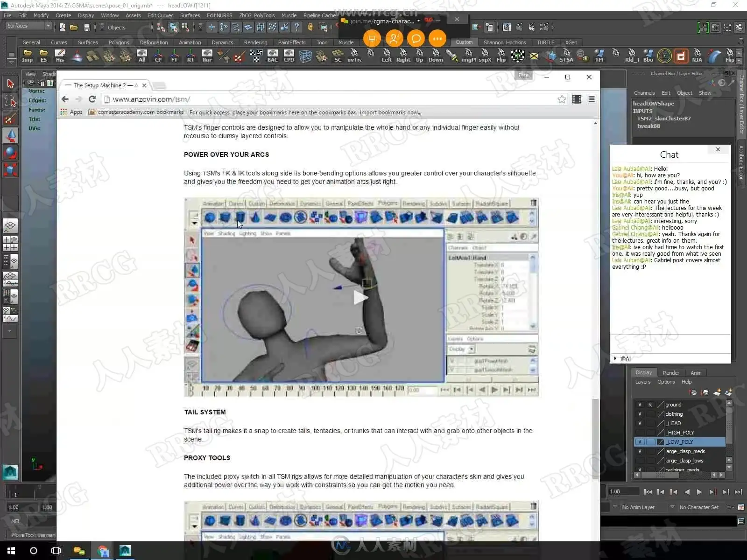This screenshot has width=747, height=560.
Task: Toggle visibility of clothing layer
Action: (x=640, y=414)
